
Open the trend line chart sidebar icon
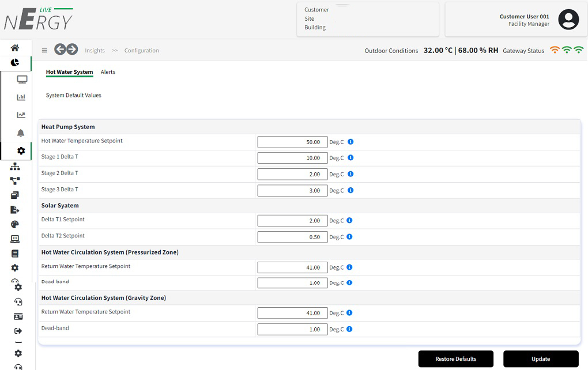point(21,115)
